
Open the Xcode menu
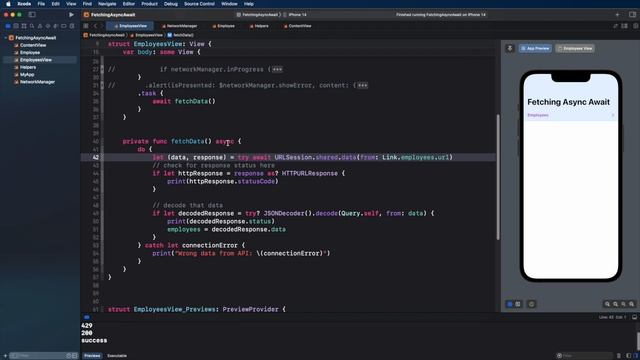tap(24, 4)
